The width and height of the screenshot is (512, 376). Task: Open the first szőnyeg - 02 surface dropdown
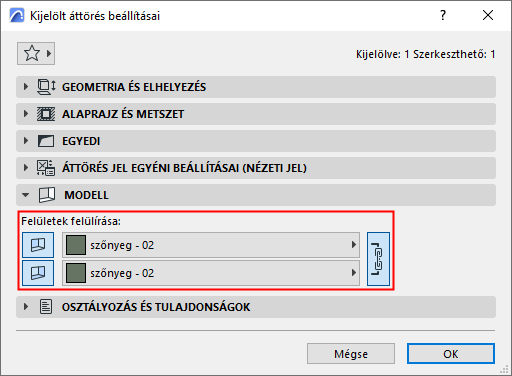pyautogui.click(x=211, y=245)
